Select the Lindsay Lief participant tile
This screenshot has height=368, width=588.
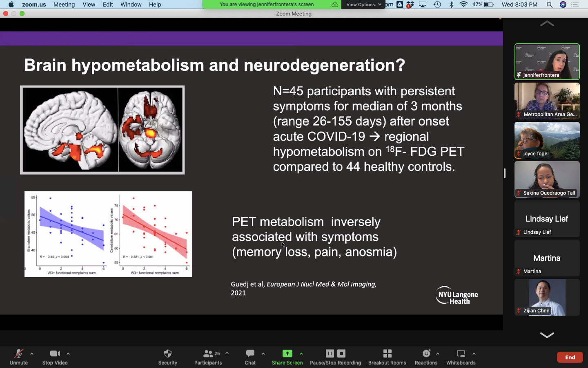click(547, 219)
